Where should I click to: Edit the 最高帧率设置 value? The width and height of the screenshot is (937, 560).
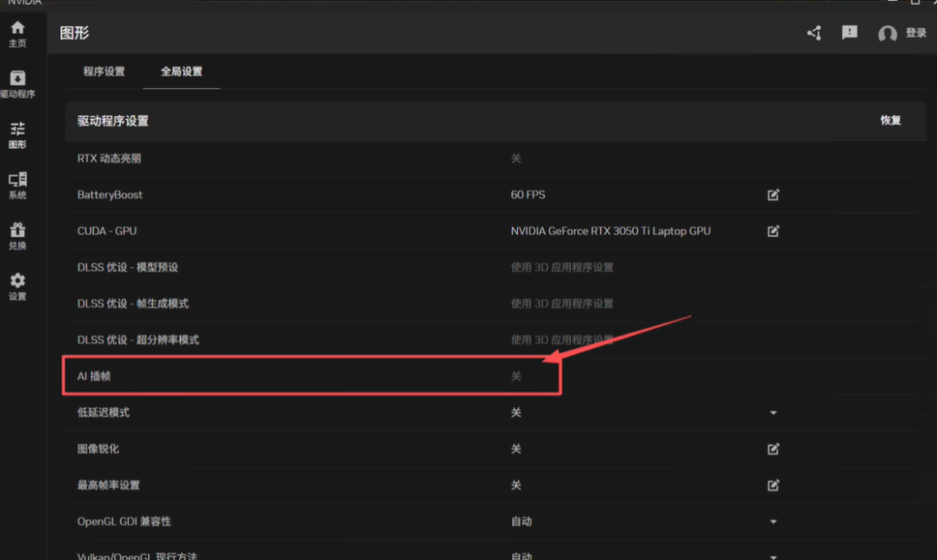click(773, 485)
